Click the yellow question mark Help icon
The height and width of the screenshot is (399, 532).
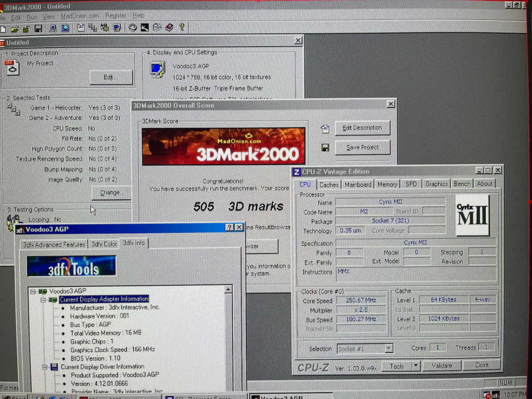click(181, 27)
